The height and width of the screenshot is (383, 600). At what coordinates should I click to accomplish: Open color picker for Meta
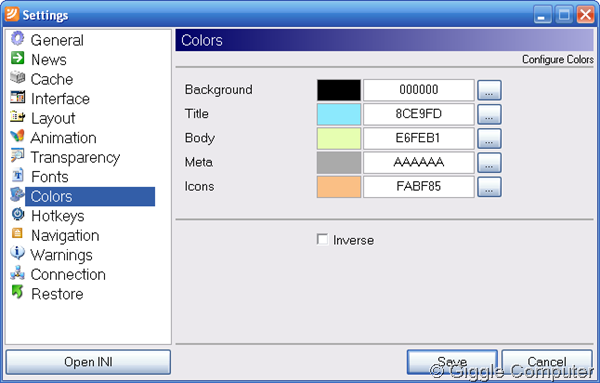489,163
